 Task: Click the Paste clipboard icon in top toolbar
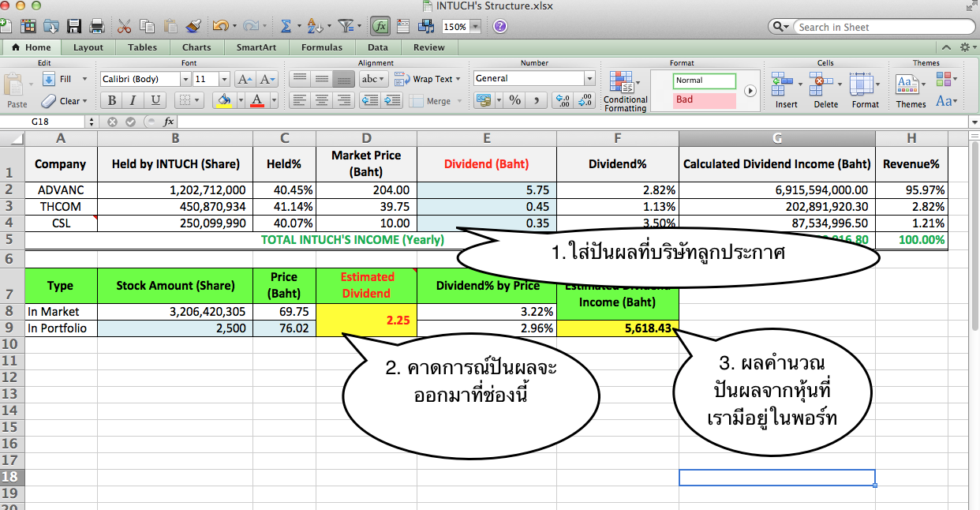click(x=170, y=26)
